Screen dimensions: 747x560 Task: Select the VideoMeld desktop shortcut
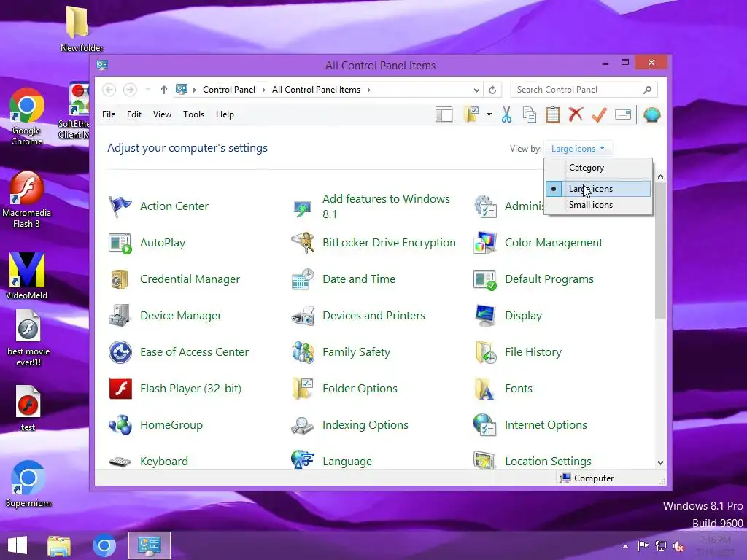pyautogui.click(x=27, y=276)
